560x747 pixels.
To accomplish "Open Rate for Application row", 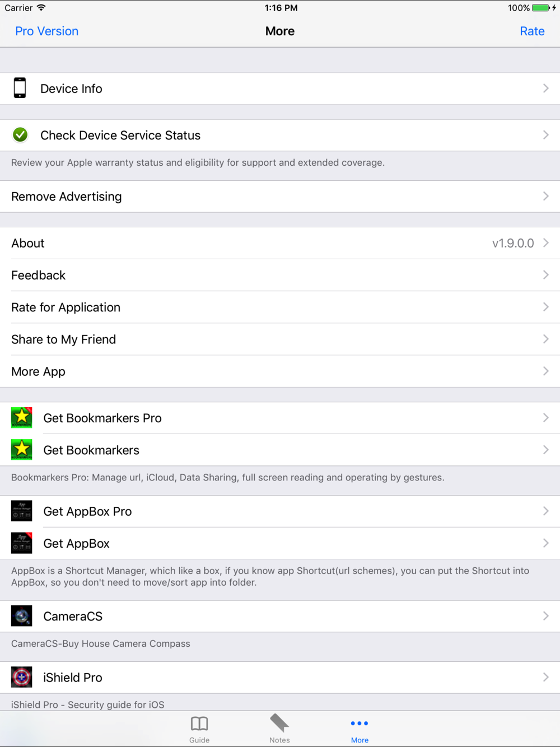I will (280, 307).
